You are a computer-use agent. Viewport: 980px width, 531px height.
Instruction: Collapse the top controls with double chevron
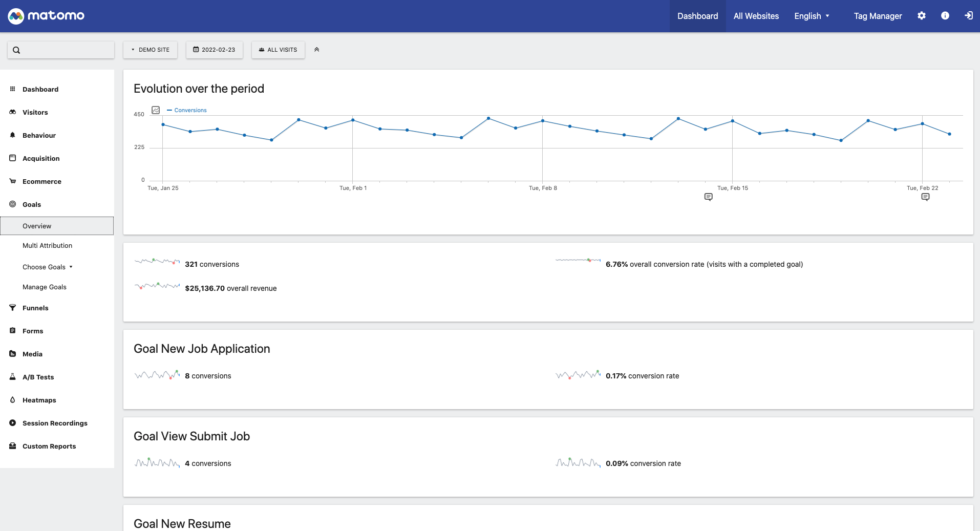click(316, 50)
